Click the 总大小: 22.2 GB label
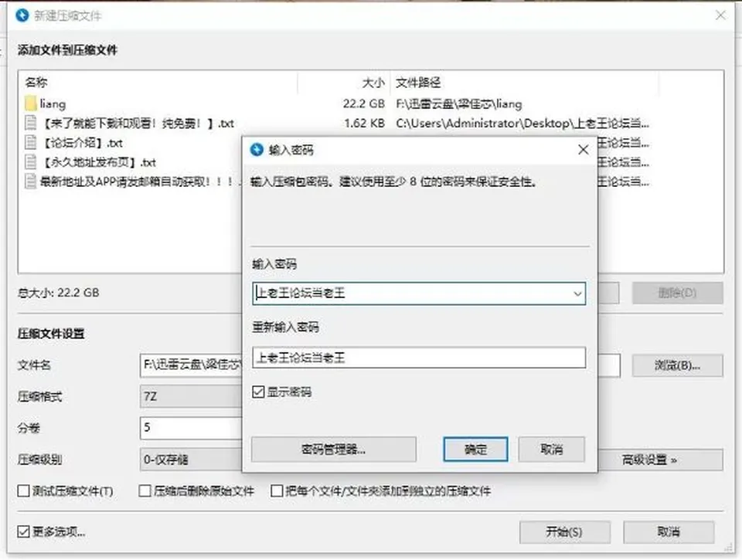This screenshot has width=742, height=560. click(58, 293)
